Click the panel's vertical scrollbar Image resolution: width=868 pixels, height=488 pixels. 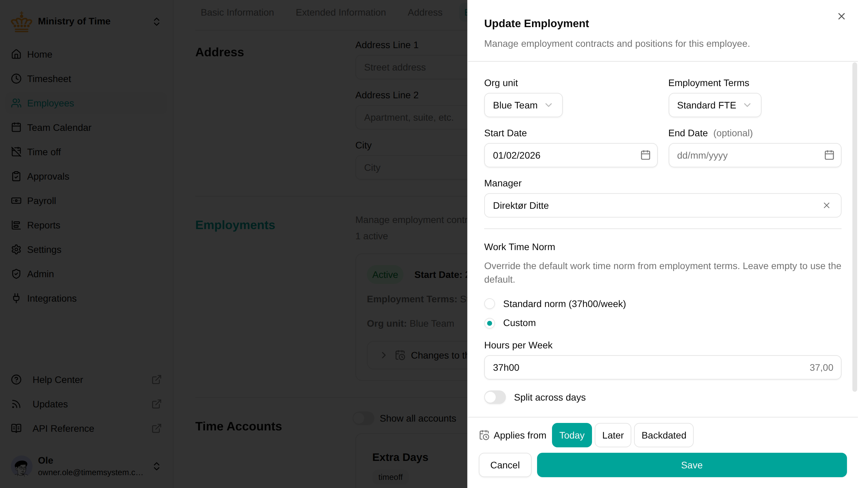[x=855, y=227]
